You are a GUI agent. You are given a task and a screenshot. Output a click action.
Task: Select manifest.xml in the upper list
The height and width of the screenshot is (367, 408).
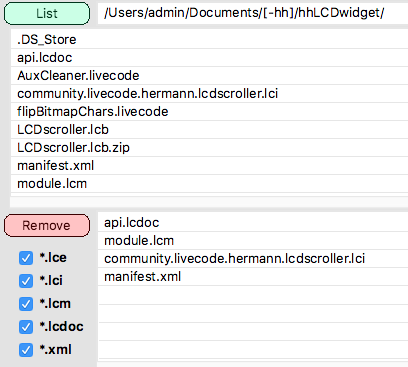click(209, 166)
